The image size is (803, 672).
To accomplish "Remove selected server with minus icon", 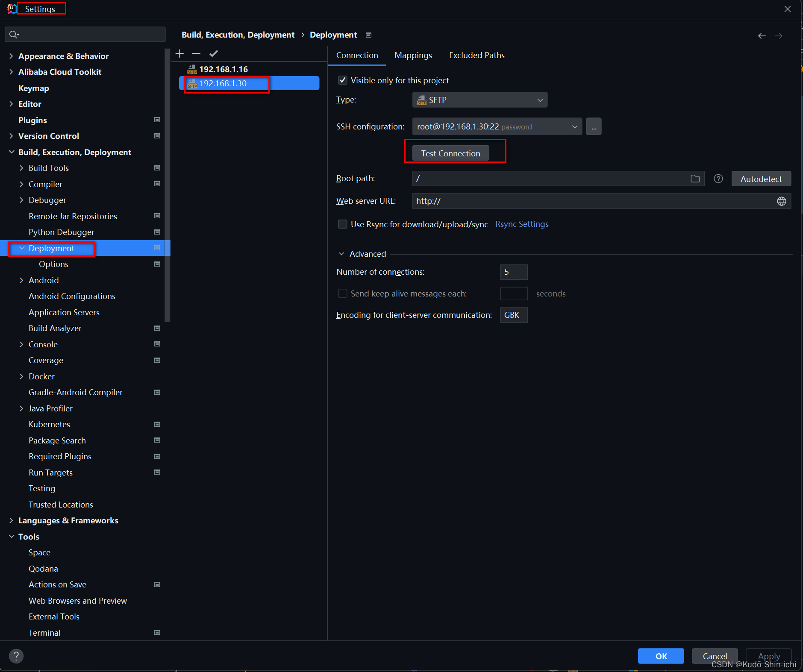I will pos(196,53).
